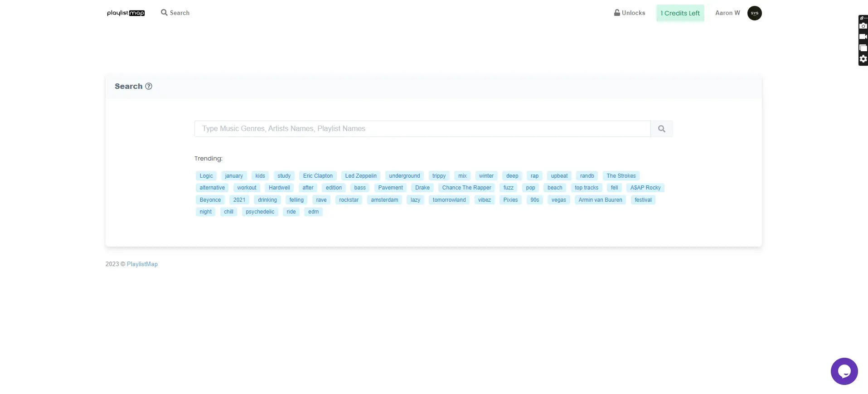Click the 1 Credits Left button

[x=680, y=13]
